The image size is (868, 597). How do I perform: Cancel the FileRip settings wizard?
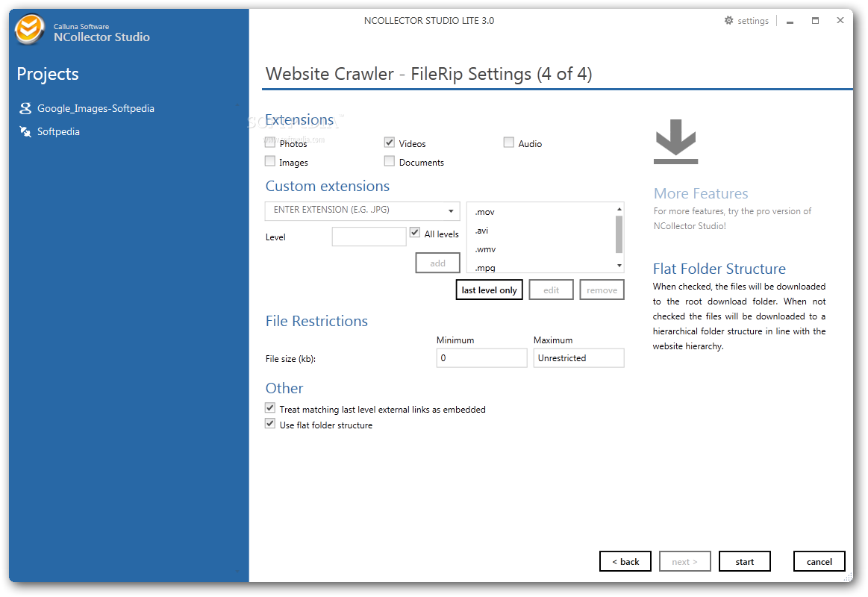click(x=819, y=562)
